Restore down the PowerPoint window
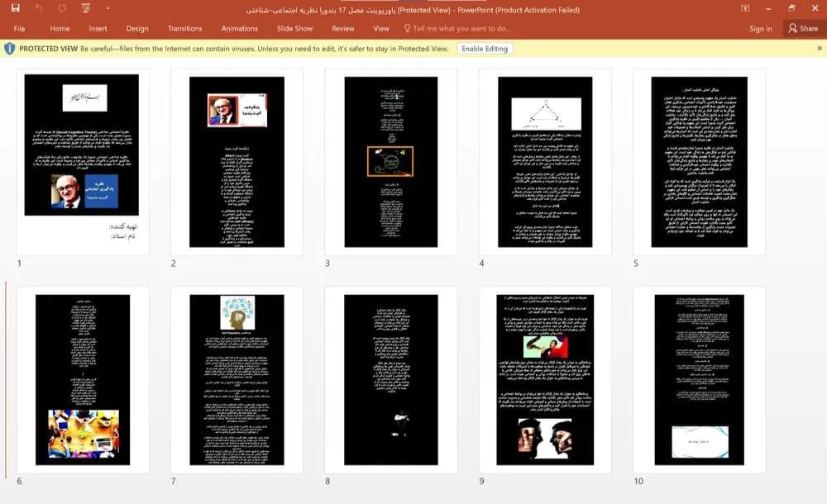The image size is (827, 504). 791,8
